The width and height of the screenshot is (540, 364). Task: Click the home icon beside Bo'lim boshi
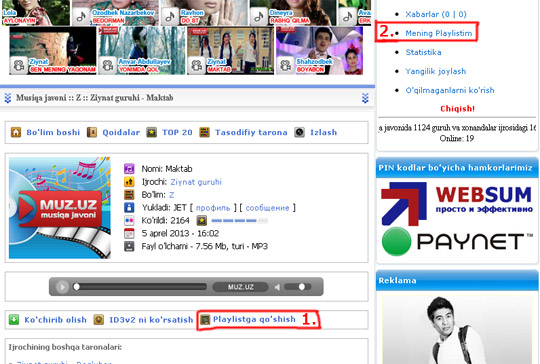pyautogui.click(x=16, y=132)
